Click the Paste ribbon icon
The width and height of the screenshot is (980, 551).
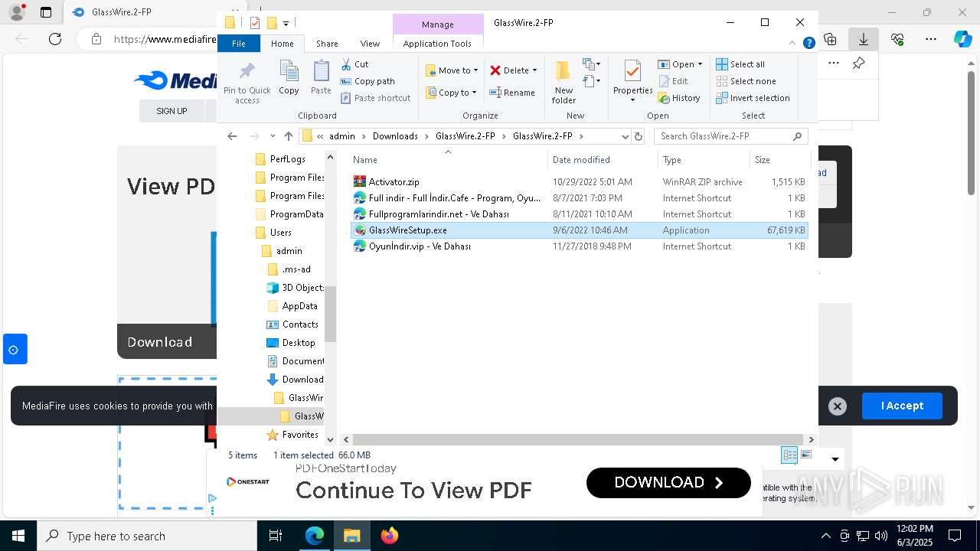click(321, 78)
